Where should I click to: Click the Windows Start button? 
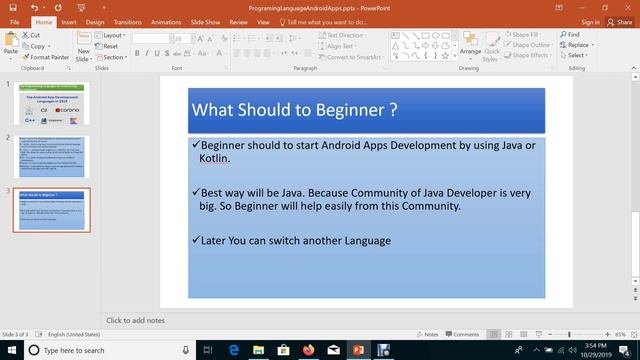[x=12, y=350]
